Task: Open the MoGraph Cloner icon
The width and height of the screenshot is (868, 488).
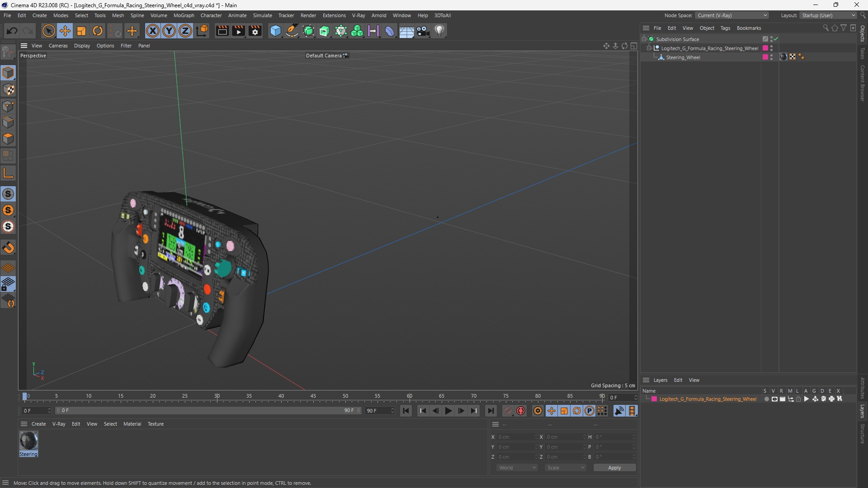Action: (357, 31)
